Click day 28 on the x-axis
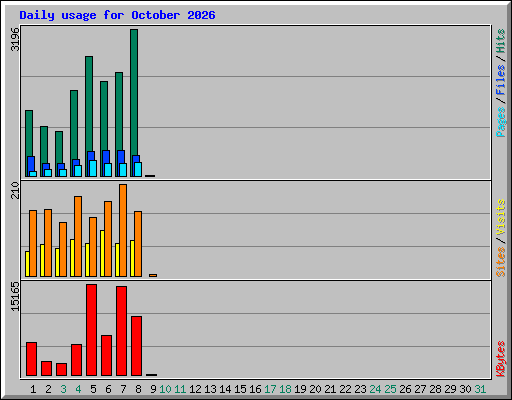 click(435, 389)
